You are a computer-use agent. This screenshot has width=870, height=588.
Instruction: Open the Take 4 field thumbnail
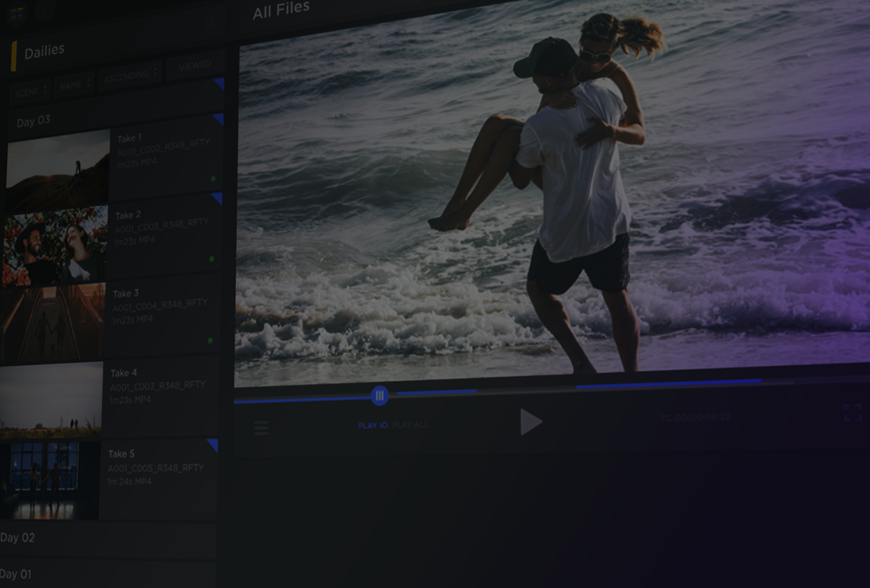click(x=51, y=400)
